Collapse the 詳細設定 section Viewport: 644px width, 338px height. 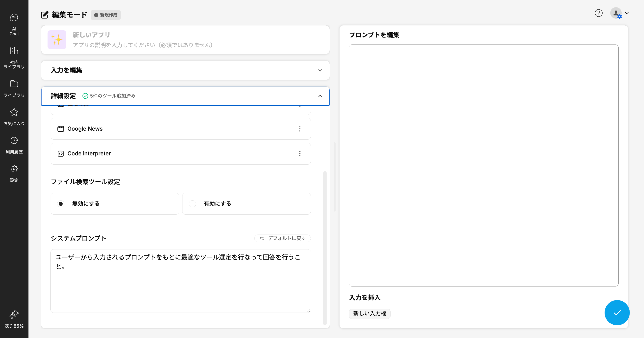(x=320, y=96)
